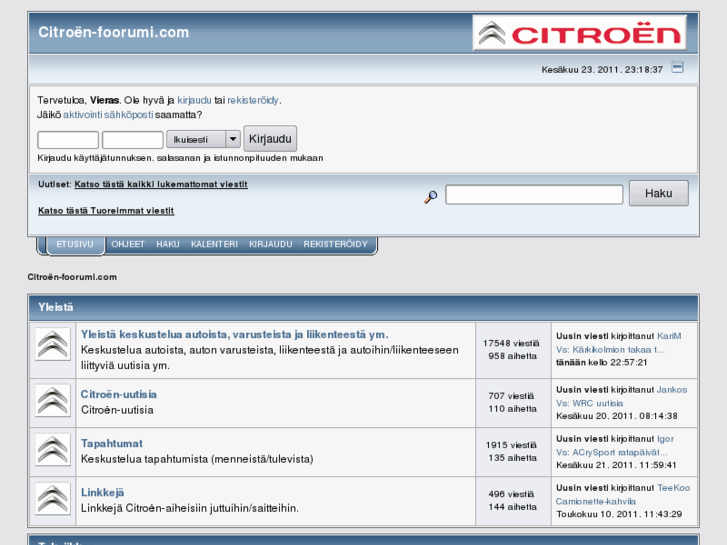Open the board icon for Yleistä keskustelua

coord(53,344)
